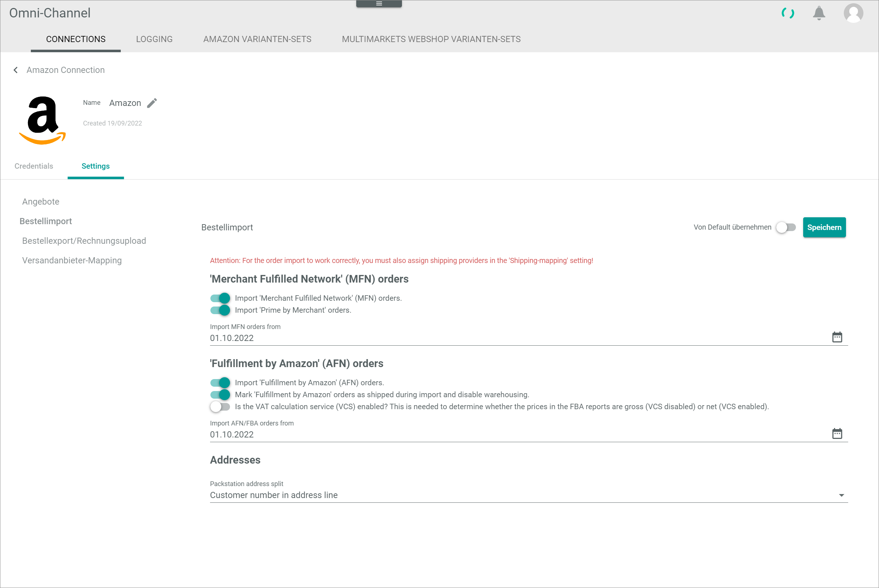Click 'Customer number in address line' value
The width and height of the screenshot is (879, 588).
274,495
